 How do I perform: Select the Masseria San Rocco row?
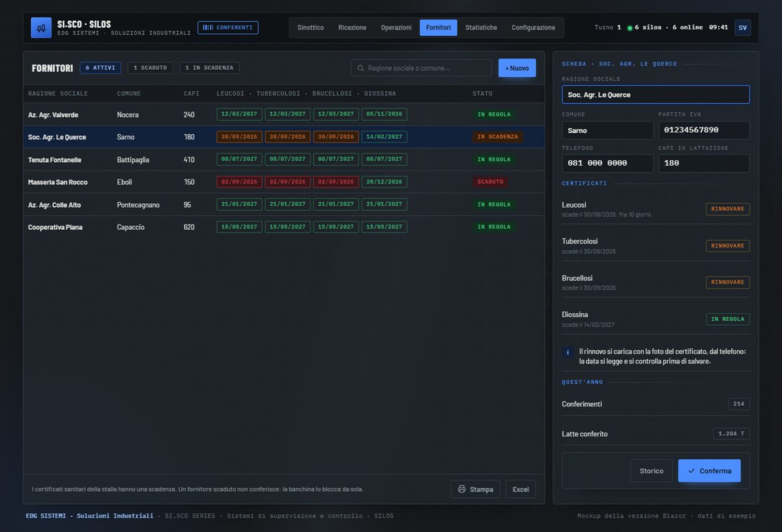click(x=284, y=182)
